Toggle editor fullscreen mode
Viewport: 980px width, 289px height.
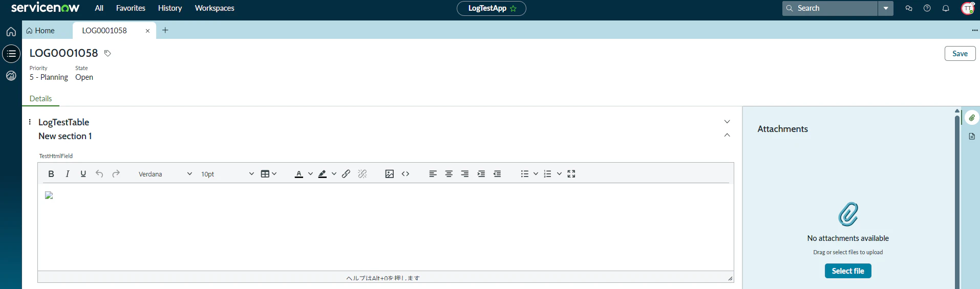coord(571,174)
